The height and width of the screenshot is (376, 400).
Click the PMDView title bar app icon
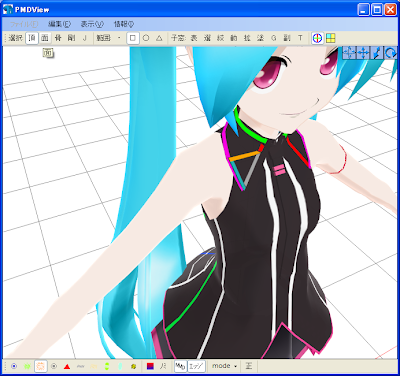(x=8, y=10)
